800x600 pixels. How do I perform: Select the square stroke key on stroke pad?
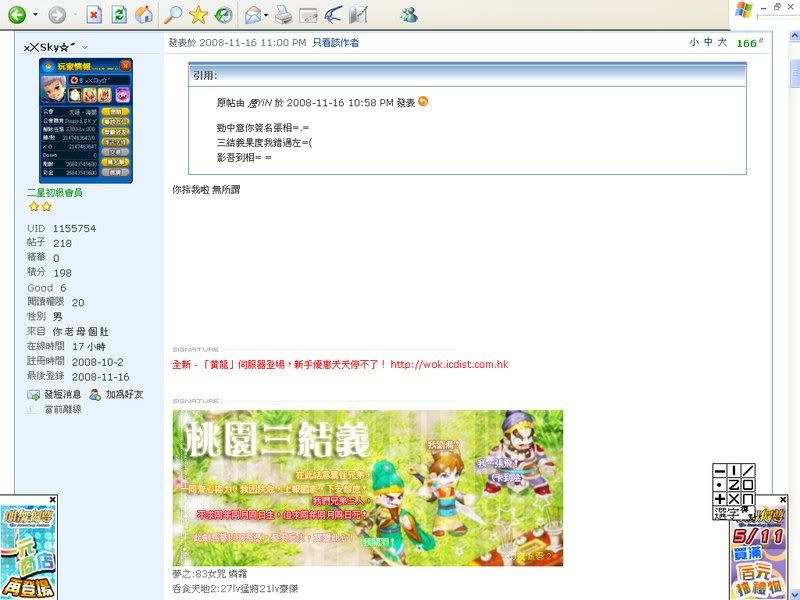(748, 485)
